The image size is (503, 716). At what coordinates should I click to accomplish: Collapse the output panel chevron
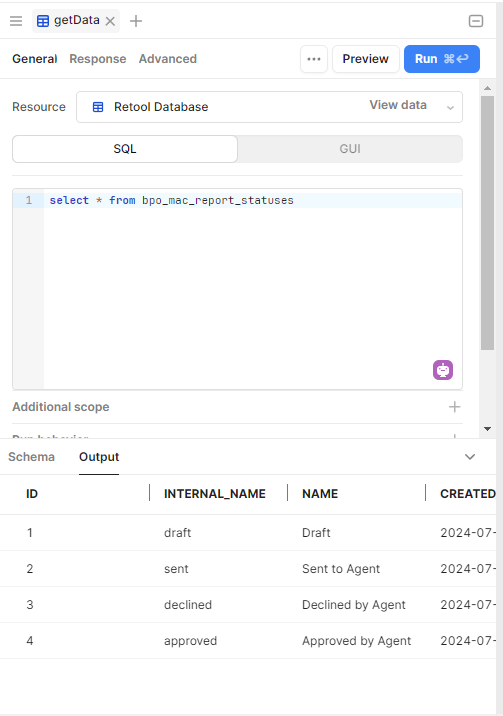[470, 457]
